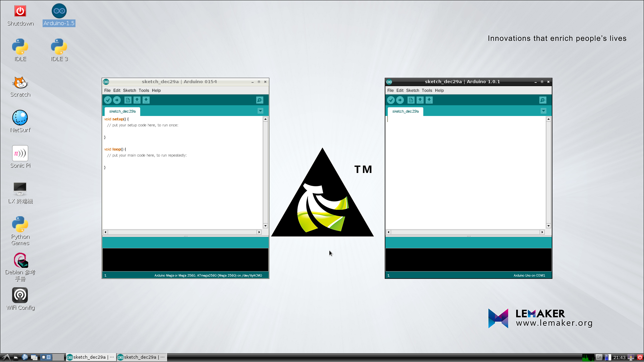The height and width of the screenshot is (362, 644).
Task: Switch to the first sketch_dec29a taskbar button
Action: pyautogui.click(x=91, y=357)
